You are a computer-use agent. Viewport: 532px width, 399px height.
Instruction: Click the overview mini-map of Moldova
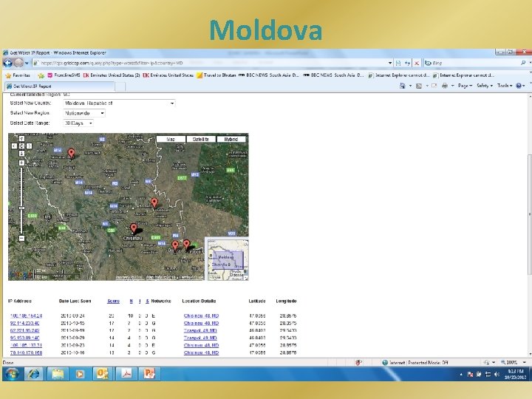(x=227, y=259)
